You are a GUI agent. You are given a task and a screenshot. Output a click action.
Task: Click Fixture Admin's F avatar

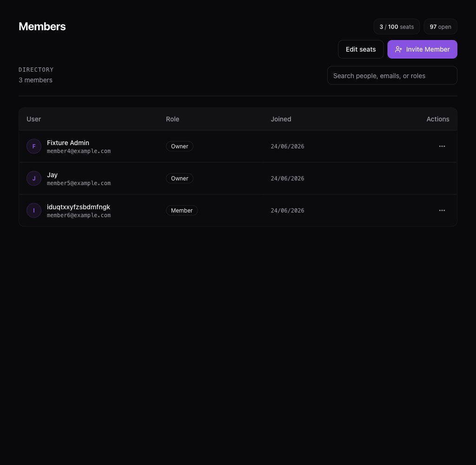click(33, 146)
